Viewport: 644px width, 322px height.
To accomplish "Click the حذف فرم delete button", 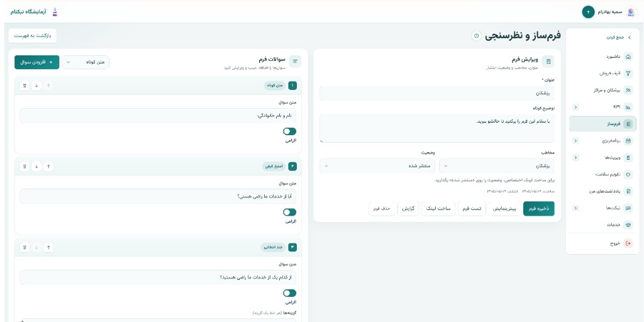I will tap(382, 209).
